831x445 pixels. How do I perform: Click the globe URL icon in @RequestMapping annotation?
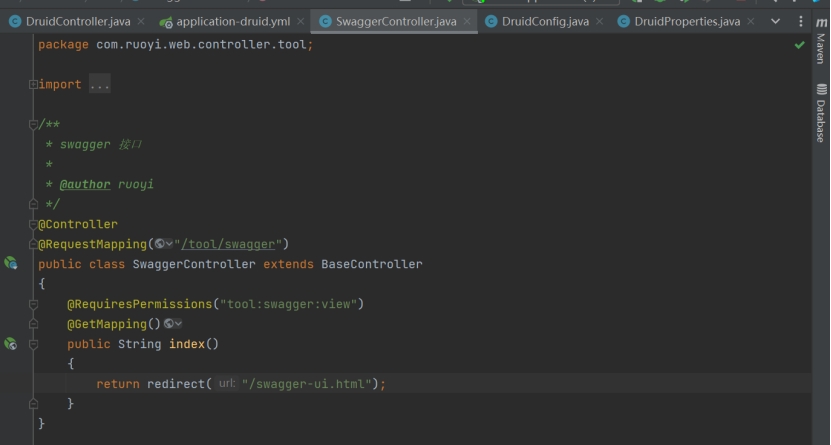point(162,244)
